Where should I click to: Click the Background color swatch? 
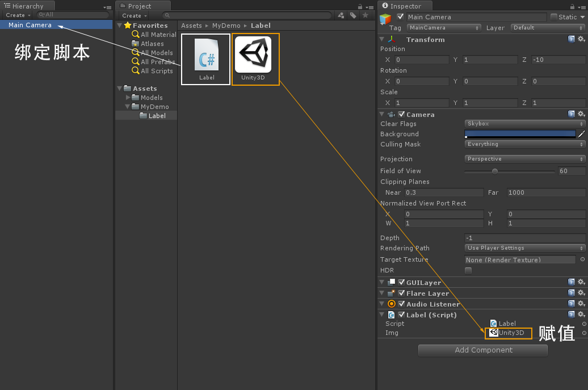pos(519,133)
